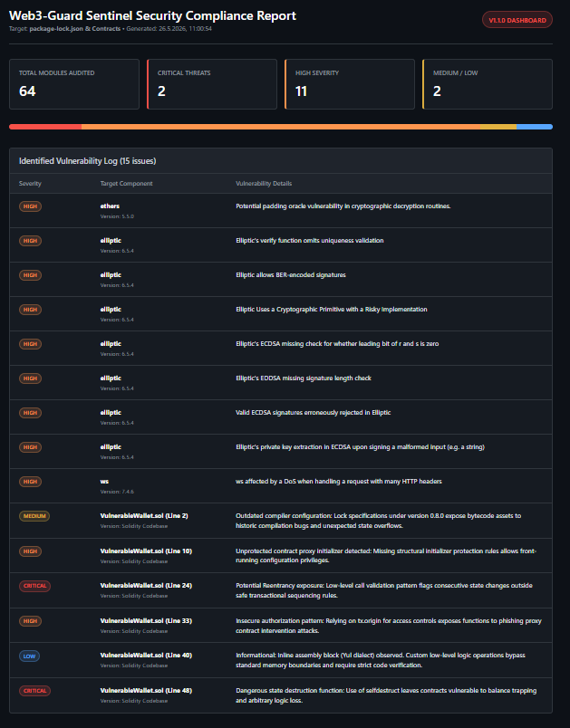The height and width of the screenshot is (728, 570).
Task: Click ethers Version: 5.5.0 text
Action: (x=117, y=216)
